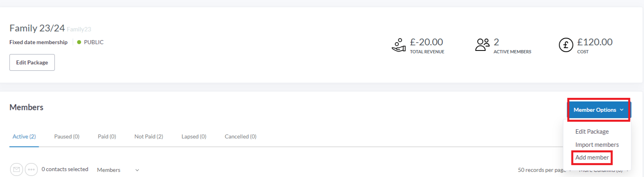Click the Family 23/24 package title

(x=37, y=28)
